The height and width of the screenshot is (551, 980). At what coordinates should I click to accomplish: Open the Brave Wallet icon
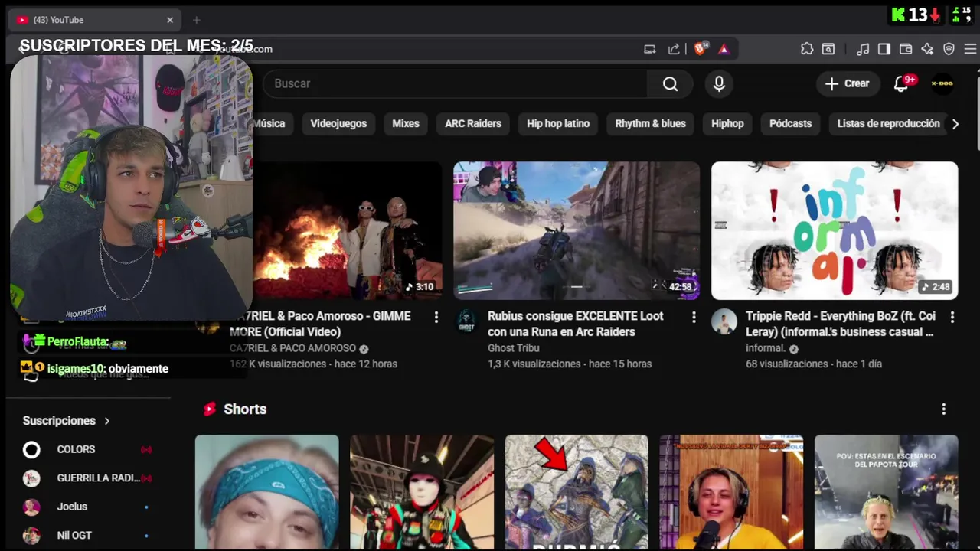(x=906, y=49)
